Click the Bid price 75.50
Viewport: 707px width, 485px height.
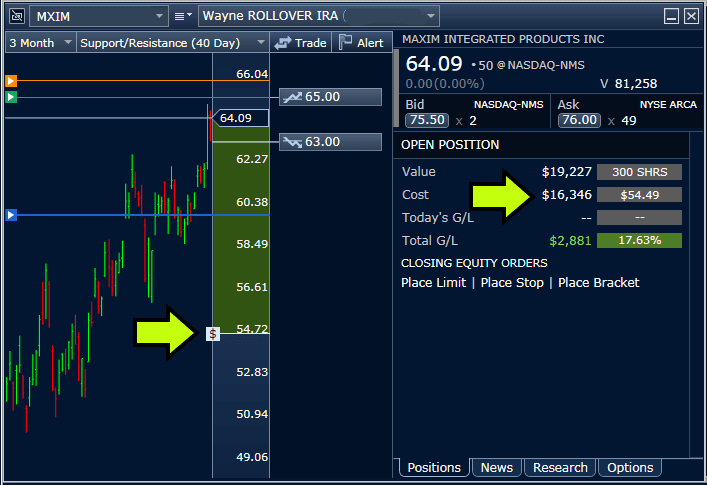coord(423,120)
